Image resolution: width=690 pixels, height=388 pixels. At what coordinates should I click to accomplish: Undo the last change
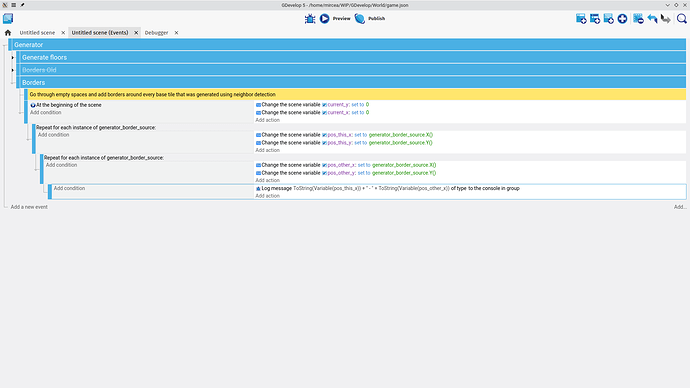(x=652, y=18)
